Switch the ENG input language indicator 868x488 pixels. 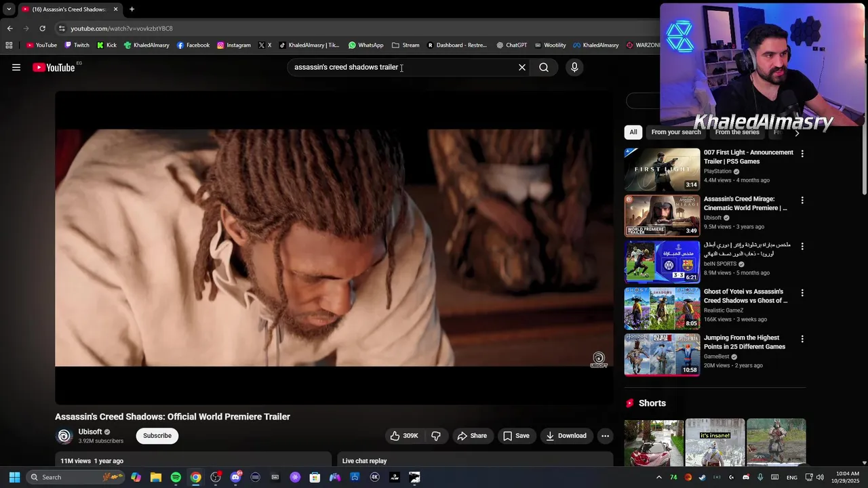[791, 477]
